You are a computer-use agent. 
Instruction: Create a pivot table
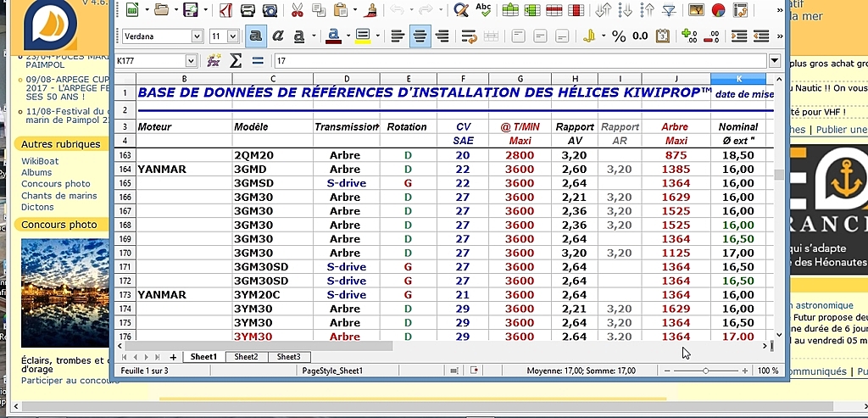[739, 9]
